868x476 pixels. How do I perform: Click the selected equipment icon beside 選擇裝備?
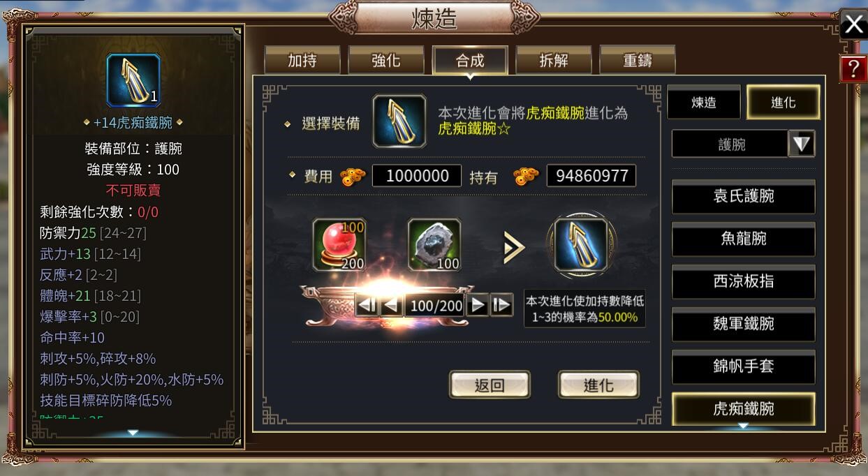(x=399, y=121)
